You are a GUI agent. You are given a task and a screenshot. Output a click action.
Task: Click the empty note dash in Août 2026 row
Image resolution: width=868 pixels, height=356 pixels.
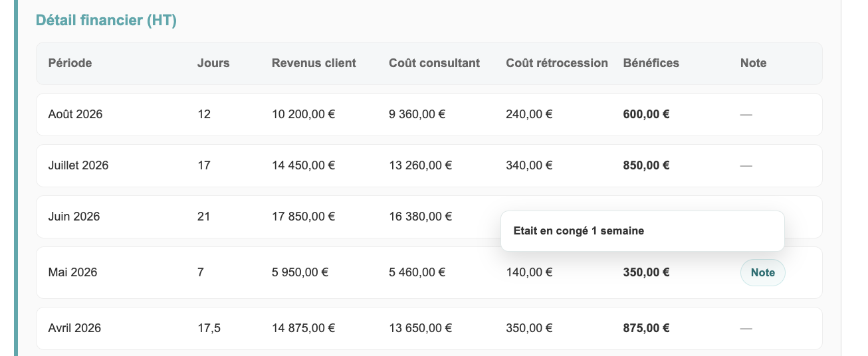pos(746,114)
